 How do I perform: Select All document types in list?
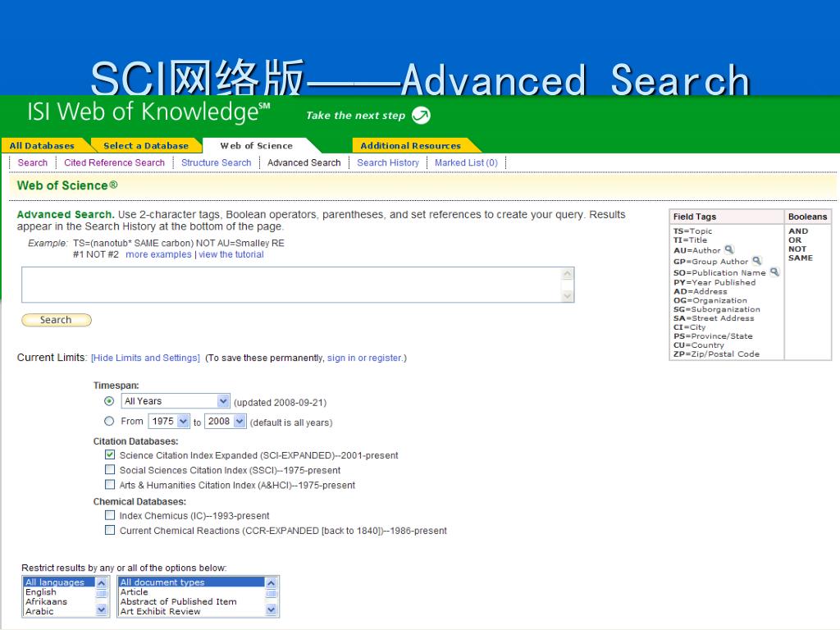pos(192,582)
